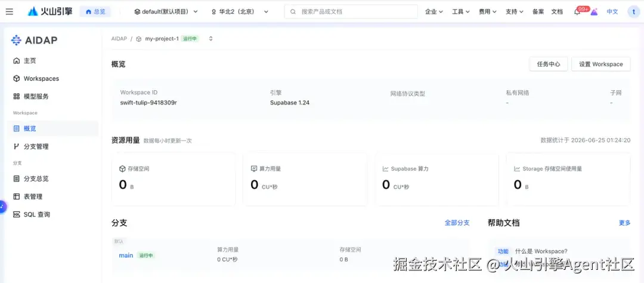This screenshot has width=644, height=283.
Task: Open the user avatar 't'
Action: (634, 11)
